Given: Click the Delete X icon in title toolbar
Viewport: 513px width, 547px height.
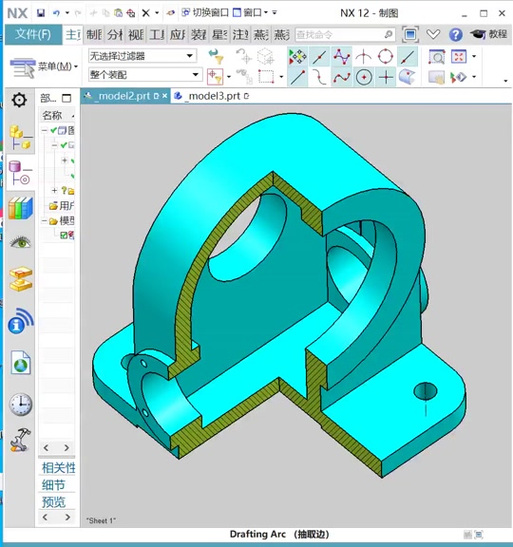Looking at the screenshot, I should click(146, 13).
